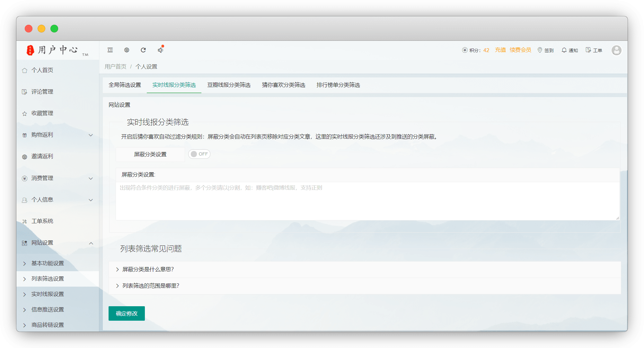Expand the 屏蔽分类是什么意思 FAQ item
644x348 pixels.
(x=148, y=269)
